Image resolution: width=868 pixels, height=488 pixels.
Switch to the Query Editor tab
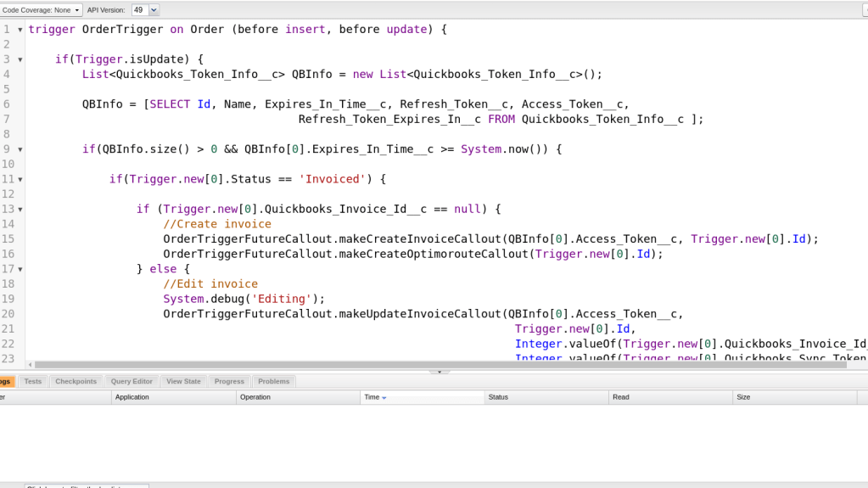tap(132, 381)
